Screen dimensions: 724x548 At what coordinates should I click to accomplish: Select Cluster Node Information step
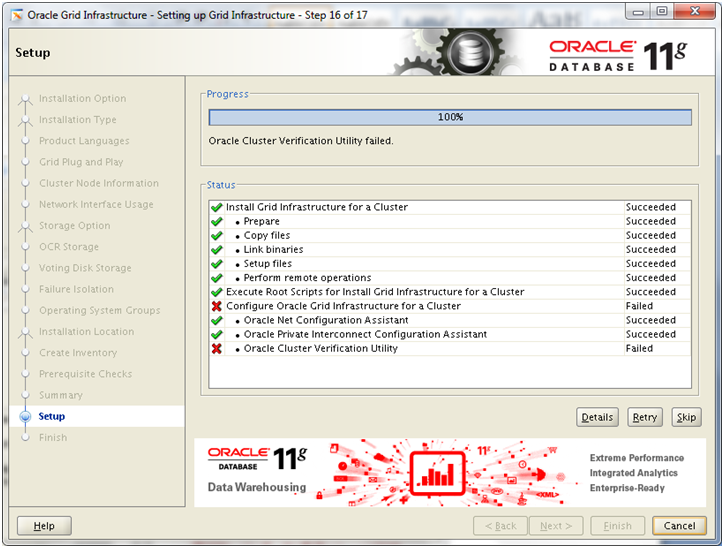point(99,183)
